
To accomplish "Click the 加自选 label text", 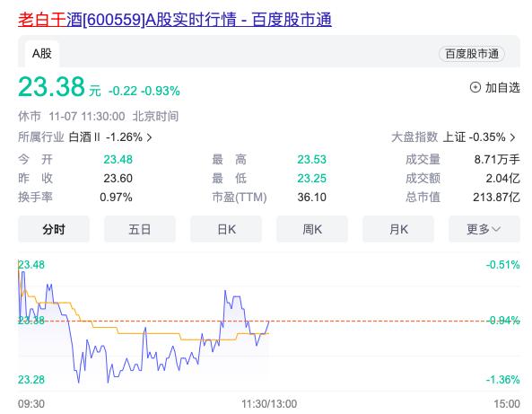I will click(502, 87).
